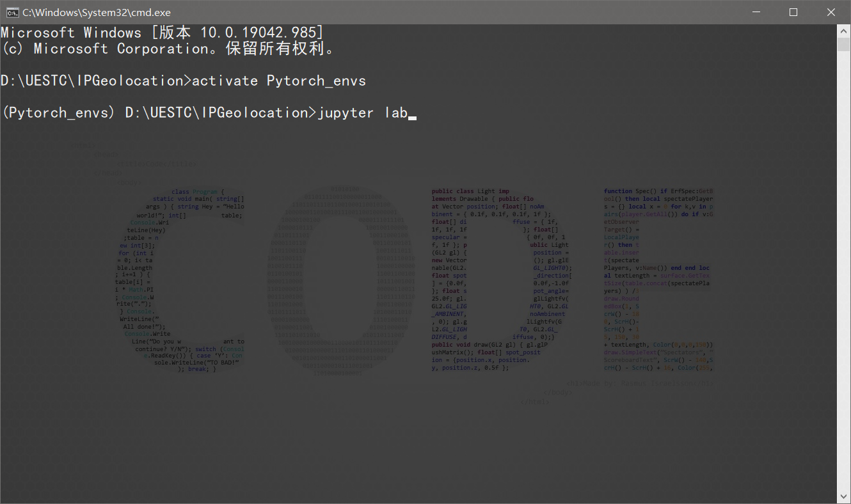This screenshot has width=851, height=504.
Task: Minimize the Command Prompt window
Action: coord(756,12)
